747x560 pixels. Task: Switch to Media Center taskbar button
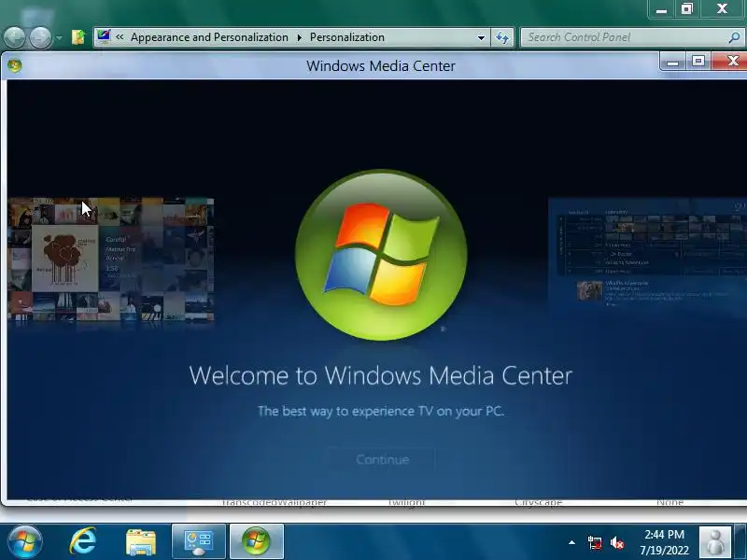pyautogui.click(x=257, y=541)
